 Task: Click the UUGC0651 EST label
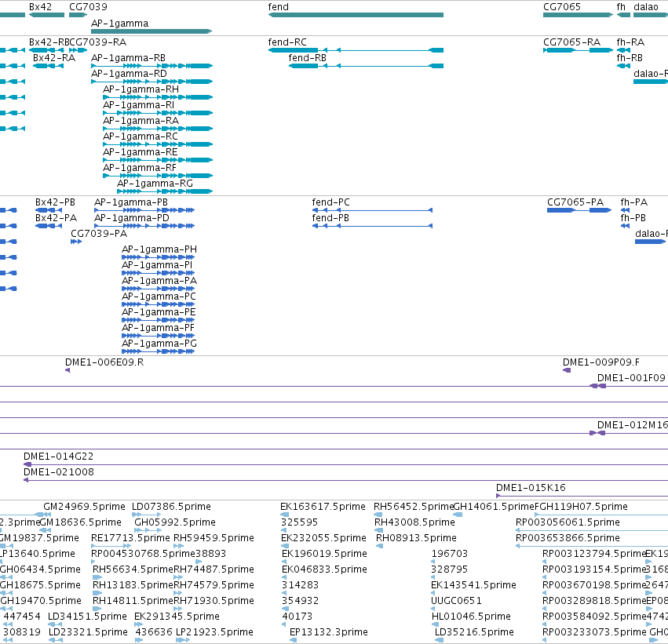[x=456, y=601]
